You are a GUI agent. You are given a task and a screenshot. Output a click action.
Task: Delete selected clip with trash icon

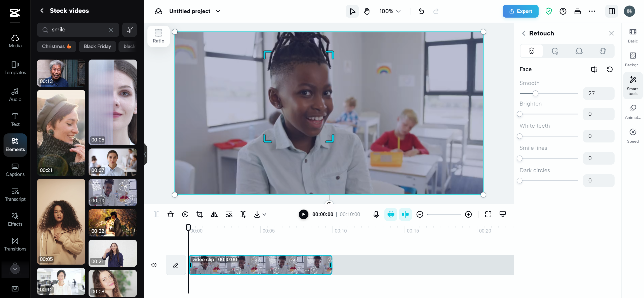(171, 214)
